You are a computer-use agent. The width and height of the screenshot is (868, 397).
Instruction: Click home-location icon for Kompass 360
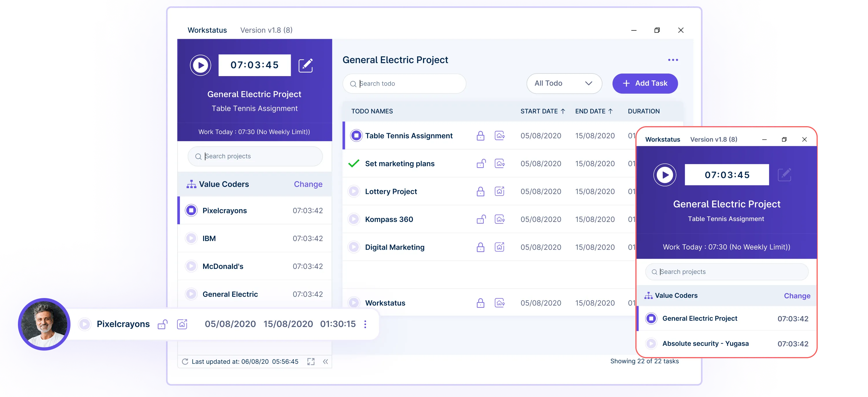point(499,219)
